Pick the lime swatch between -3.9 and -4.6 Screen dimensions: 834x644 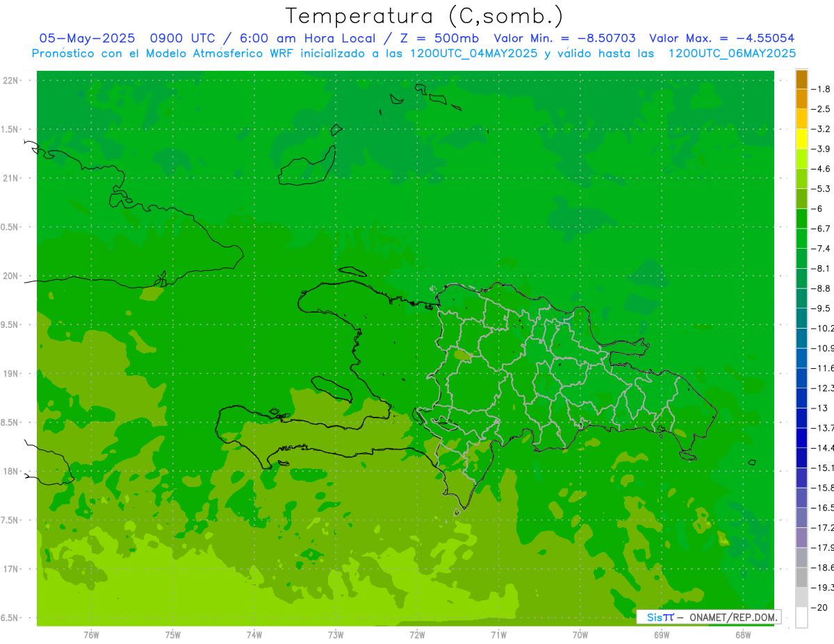[801, 159]
